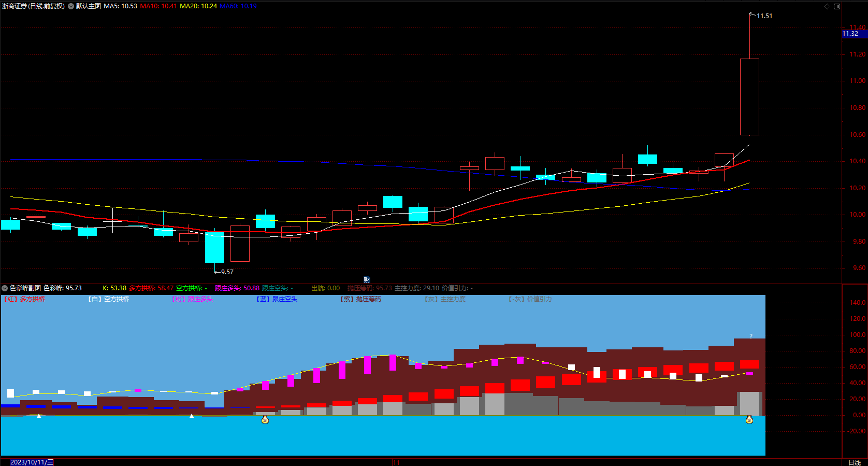
Task: Click the 【红】多方拱桥 legend label
Action: [x=24, y=299]
